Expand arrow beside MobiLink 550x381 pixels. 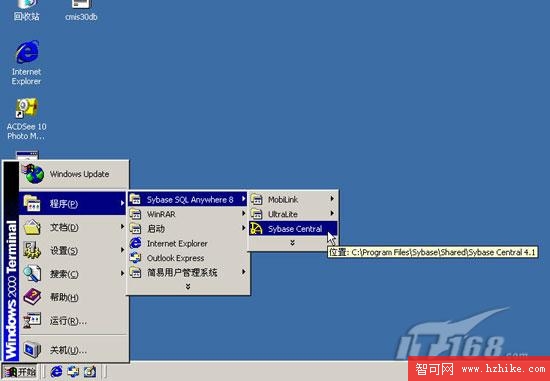coord(332,199)
